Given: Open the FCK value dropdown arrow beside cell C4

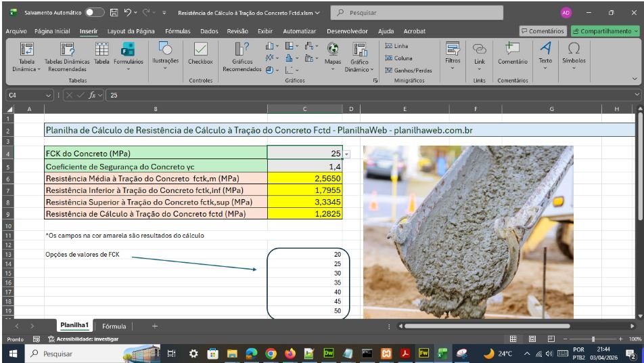Looking at the screenshot, I should 347,154.
